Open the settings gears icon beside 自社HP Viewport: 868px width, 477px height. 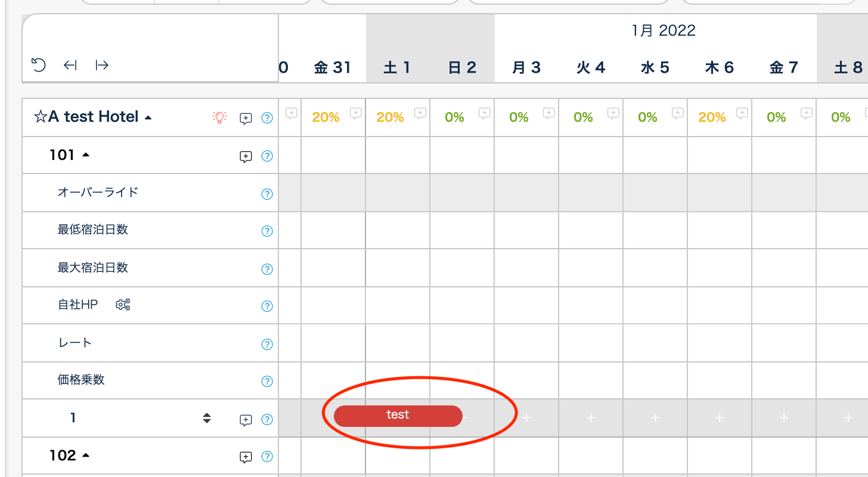click(x=123, y=305)
